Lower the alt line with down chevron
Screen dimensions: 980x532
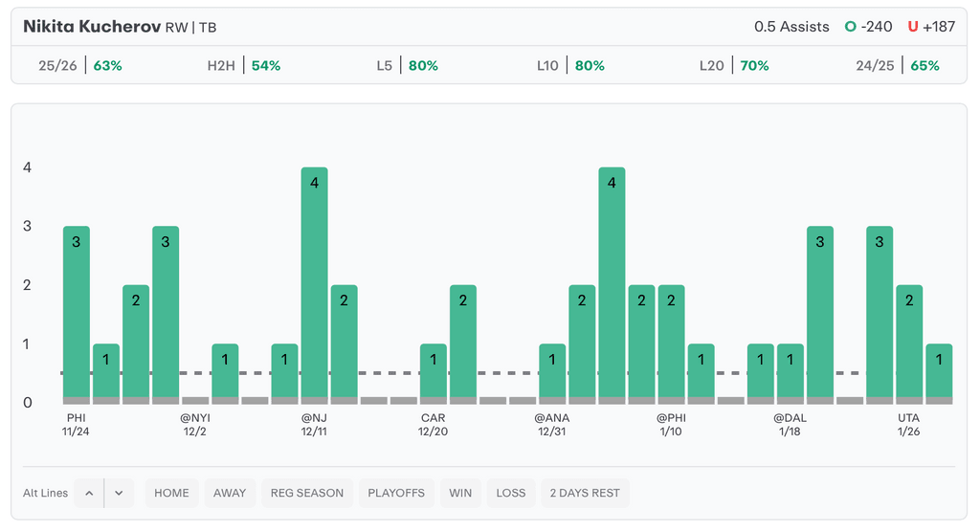click(x=119, y=493)
